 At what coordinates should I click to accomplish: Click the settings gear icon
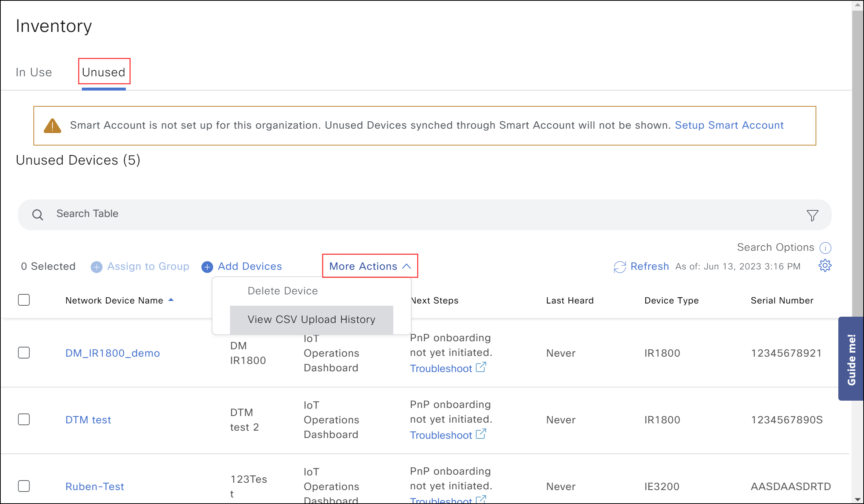click(825, 266)
